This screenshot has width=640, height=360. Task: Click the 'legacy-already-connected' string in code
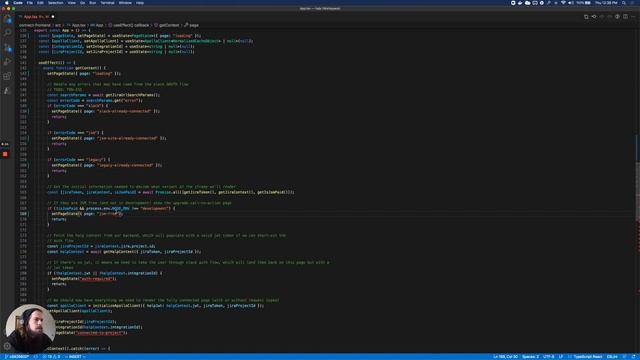coord(125,165)
